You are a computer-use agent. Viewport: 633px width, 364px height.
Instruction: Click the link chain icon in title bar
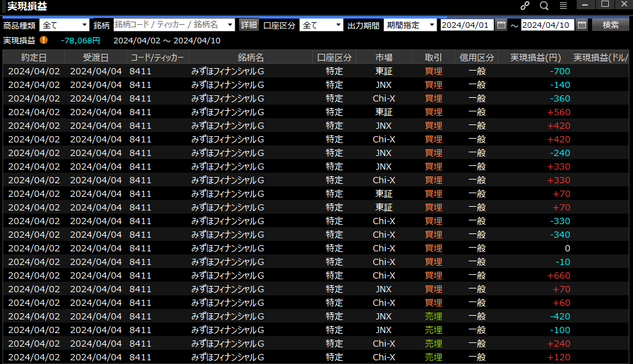(525, 6)
